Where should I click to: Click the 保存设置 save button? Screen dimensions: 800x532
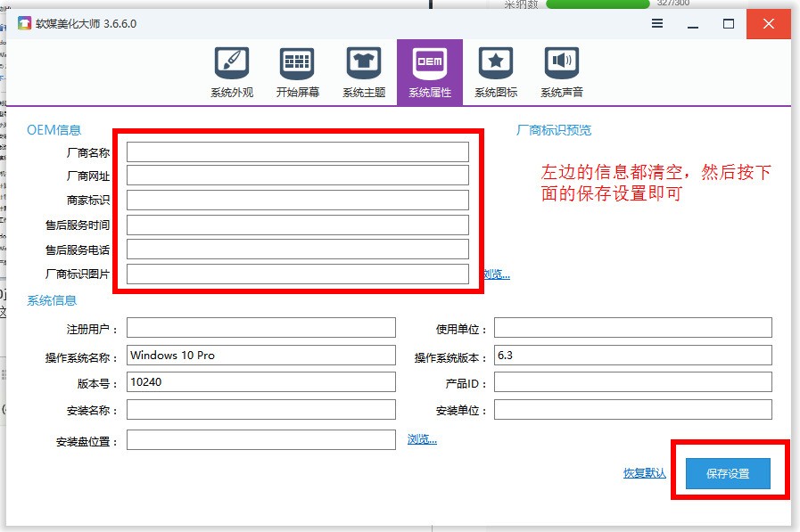click(x=730, y=473)
